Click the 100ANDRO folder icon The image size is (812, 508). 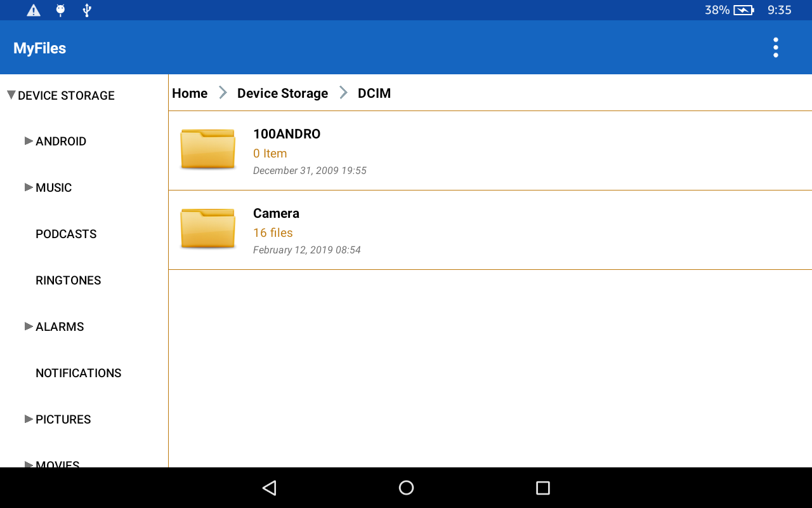click(207, 149)
